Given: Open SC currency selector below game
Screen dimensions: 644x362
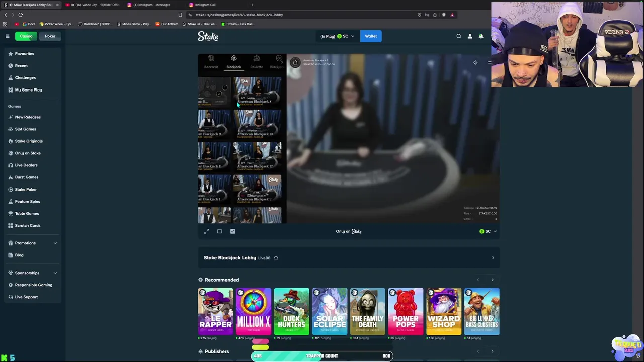Looking at the screenshot, I should point(488,231).
